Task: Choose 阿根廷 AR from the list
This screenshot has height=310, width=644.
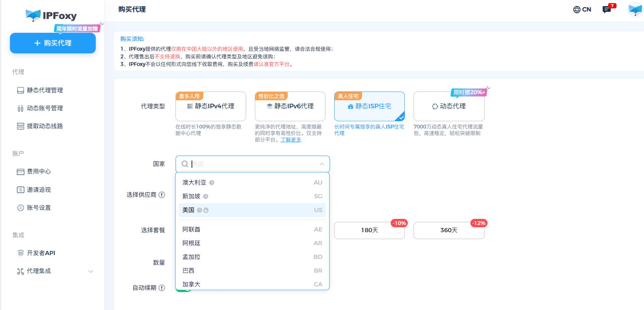Action: 252,243
